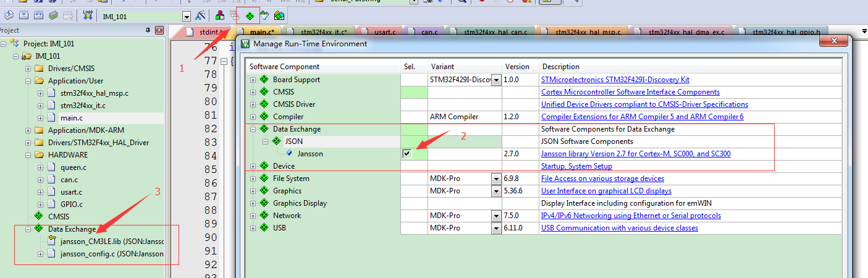The height and width of the screenshot is (278, 868).
Task: Click the green diamond icon beside Board Support
Action: pos(264,80)
